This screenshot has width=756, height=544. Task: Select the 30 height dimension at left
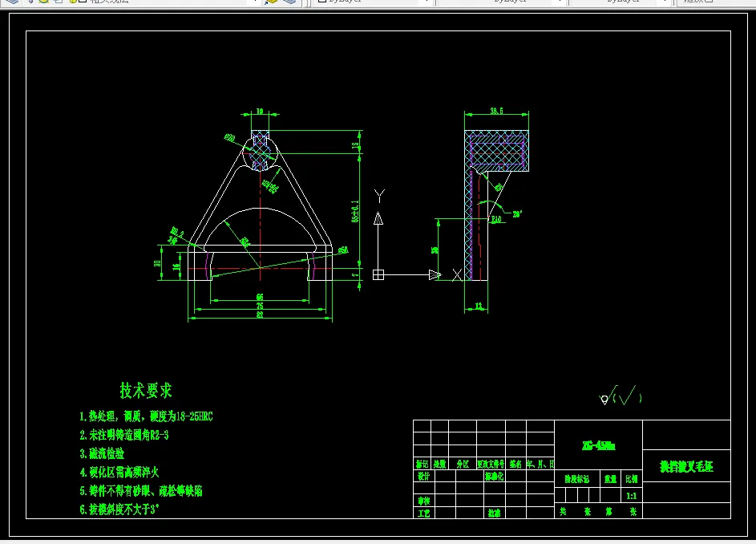[x=157, y=263]
